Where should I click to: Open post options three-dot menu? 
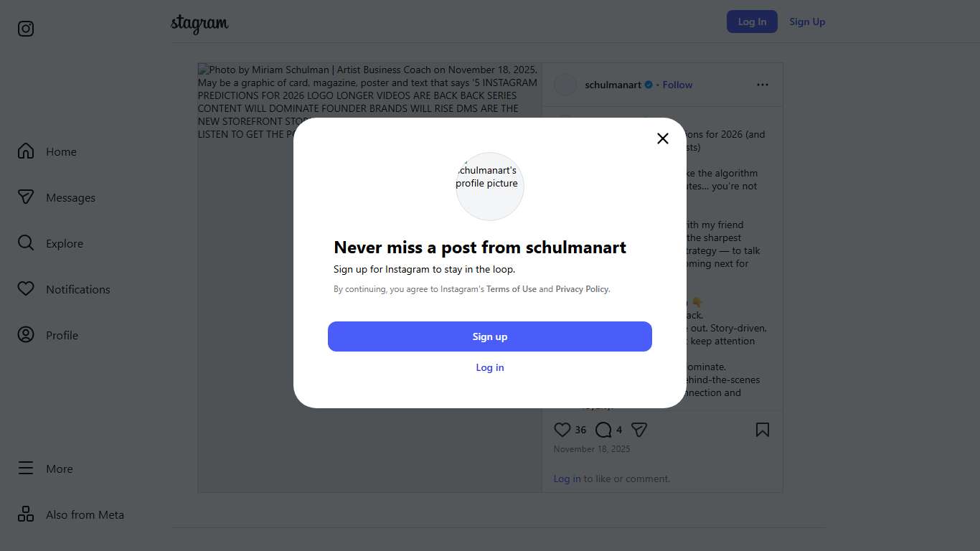(x=763, y=85)
